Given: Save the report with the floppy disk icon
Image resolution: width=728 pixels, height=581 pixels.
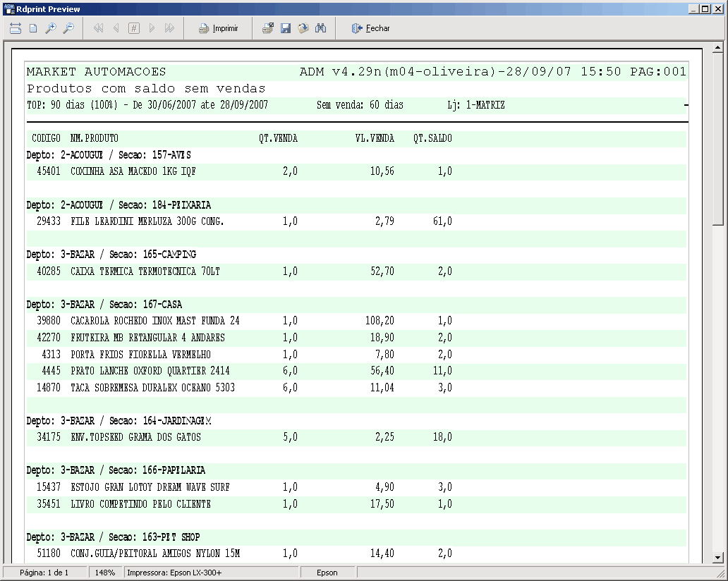Looking at the screenshot, I should point(286,28).
